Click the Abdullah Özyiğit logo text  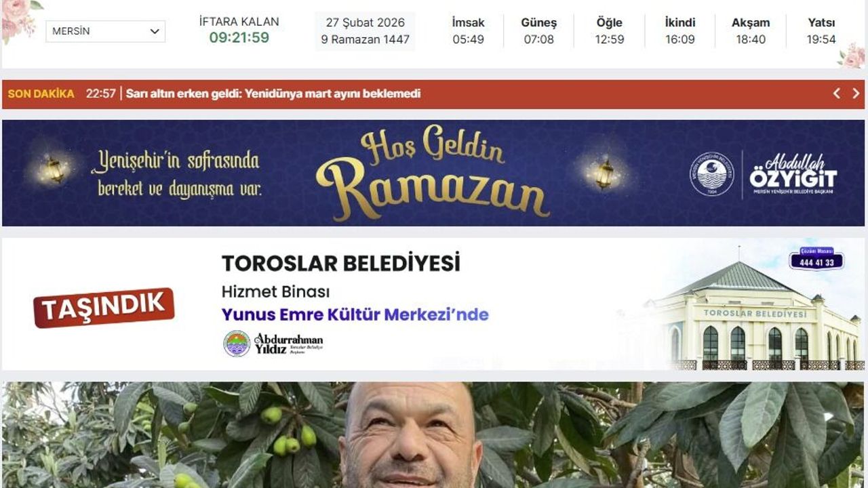pos(793,175)
